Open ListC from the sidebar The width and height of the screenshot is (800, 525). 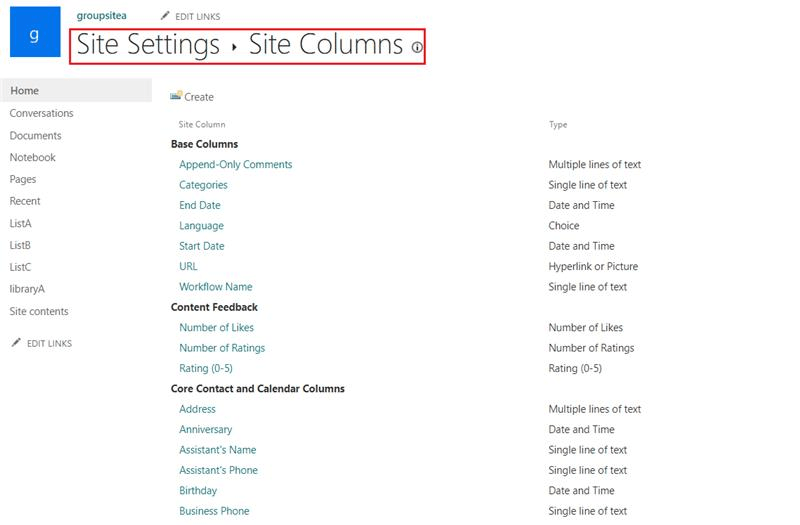[20, 267]
